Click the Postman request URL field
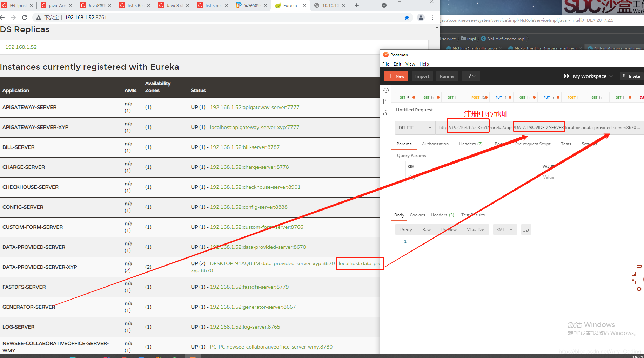The image size is (644, 358). 539,128
